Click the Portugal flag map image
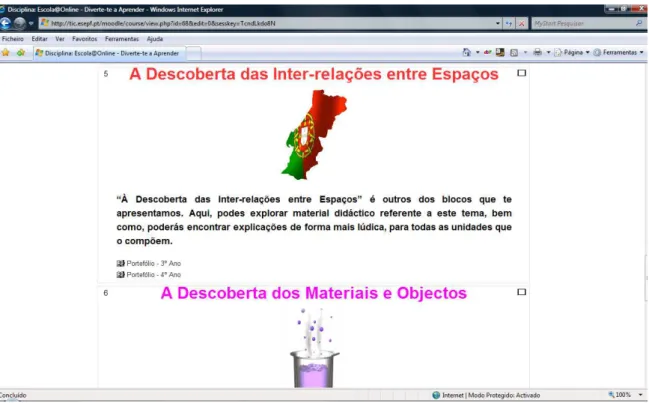Screen dimensions: 649x403 [x=314, y=135]
